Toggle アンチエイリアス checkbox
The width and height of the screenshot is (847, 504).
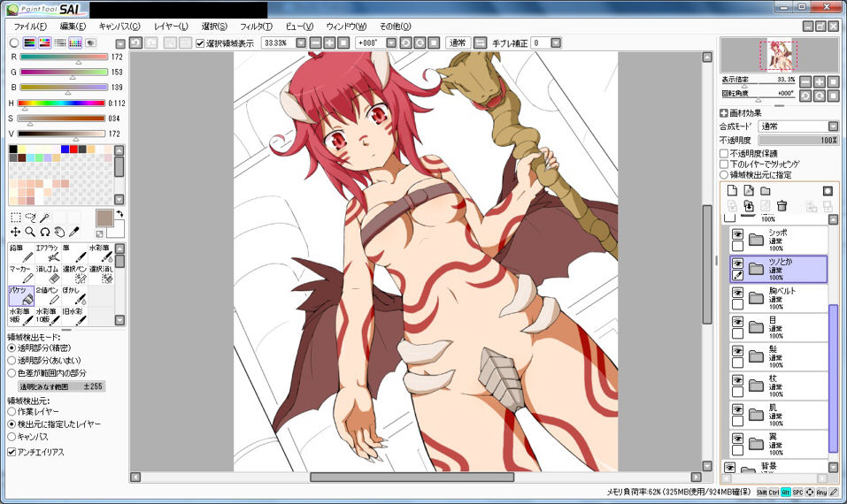tap(12, 452)
